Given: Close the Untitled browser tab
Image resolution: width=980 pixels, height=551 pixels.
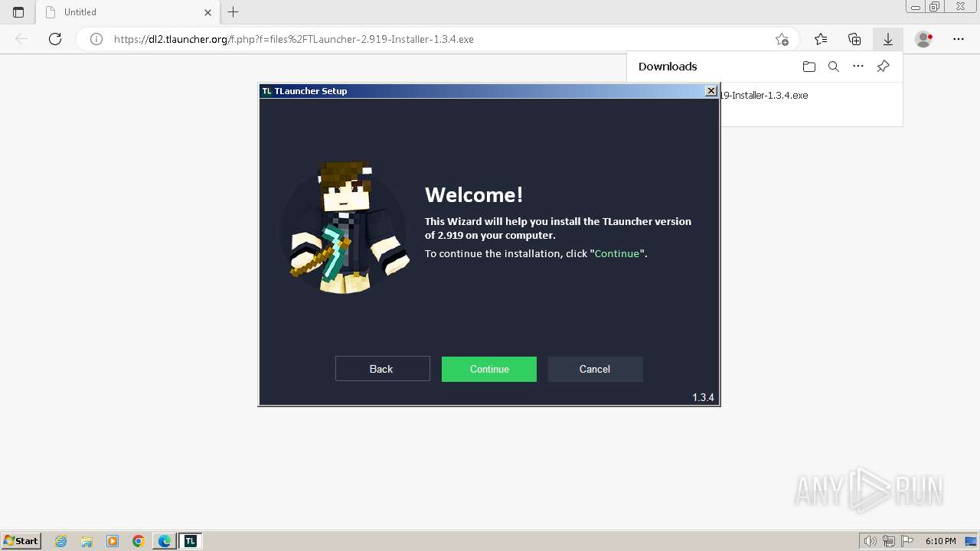Looking at the screenshot, I should point(207,12).
